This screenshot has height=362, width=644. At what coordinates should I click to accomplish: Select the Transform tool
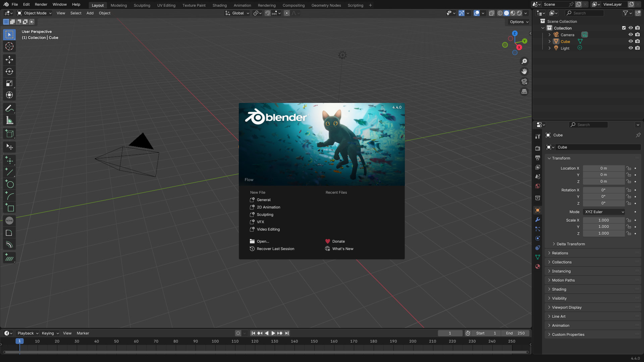[9, 95]
